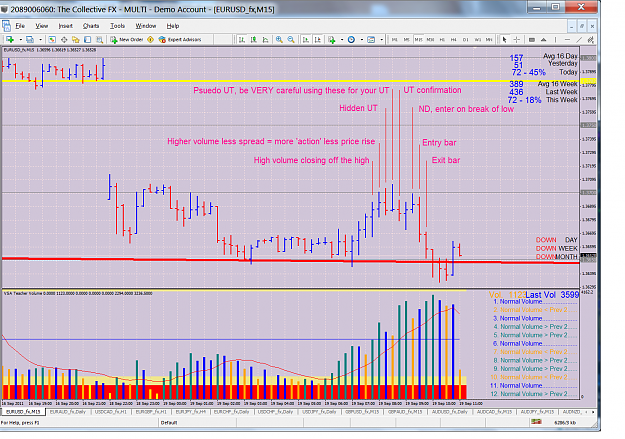Select the Horizontal Line tool

pos(567,39)
